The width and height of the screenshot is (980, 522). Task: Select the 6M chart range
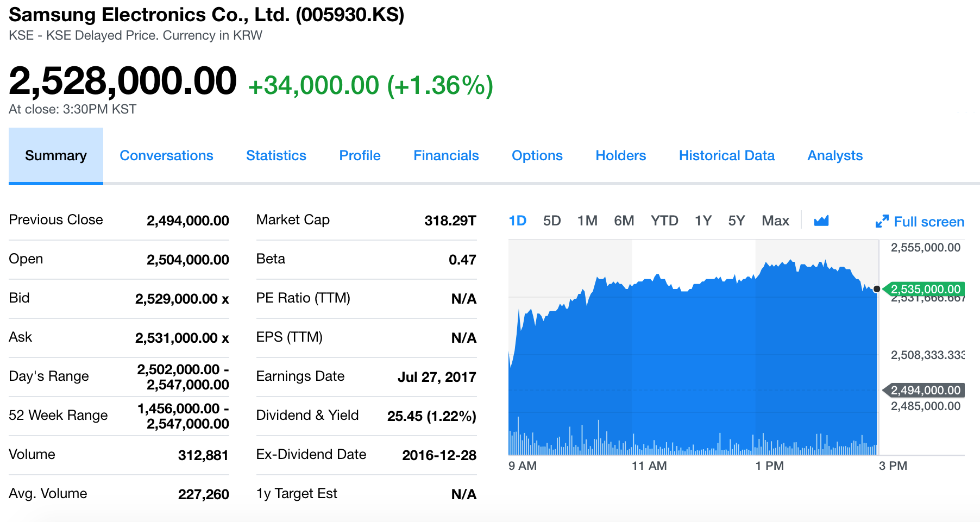pos(624,221)
